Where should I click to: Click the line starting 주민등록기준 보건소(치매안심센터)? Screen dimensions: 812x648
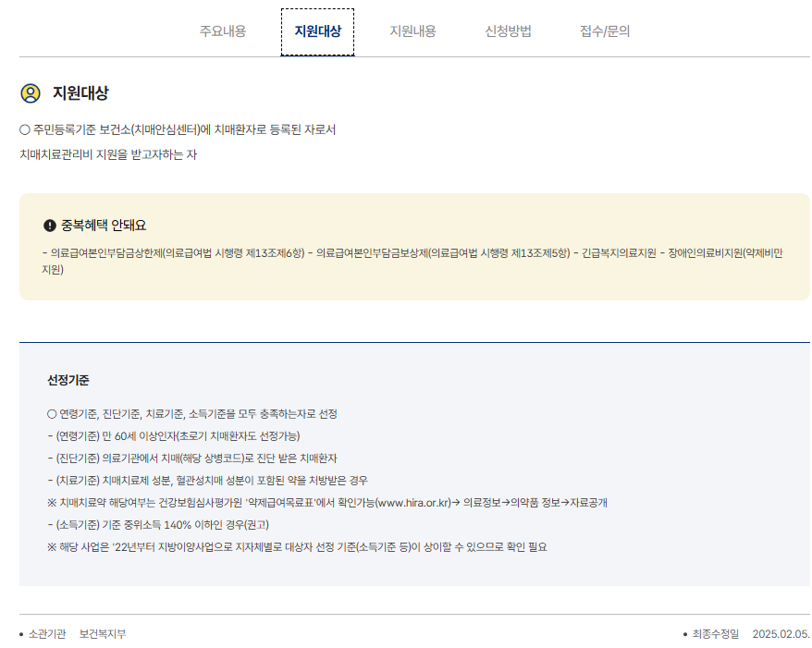click(178, 130)
